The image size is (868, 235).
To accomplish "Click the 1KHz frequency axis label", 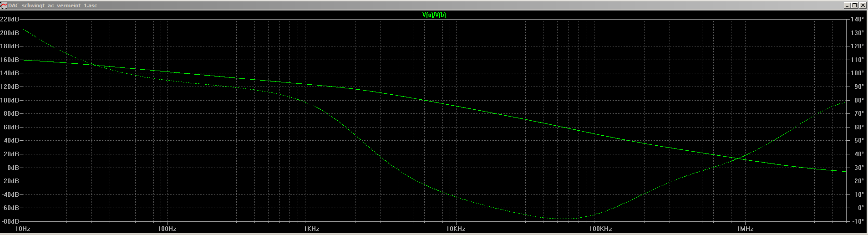I will (311, 229).
